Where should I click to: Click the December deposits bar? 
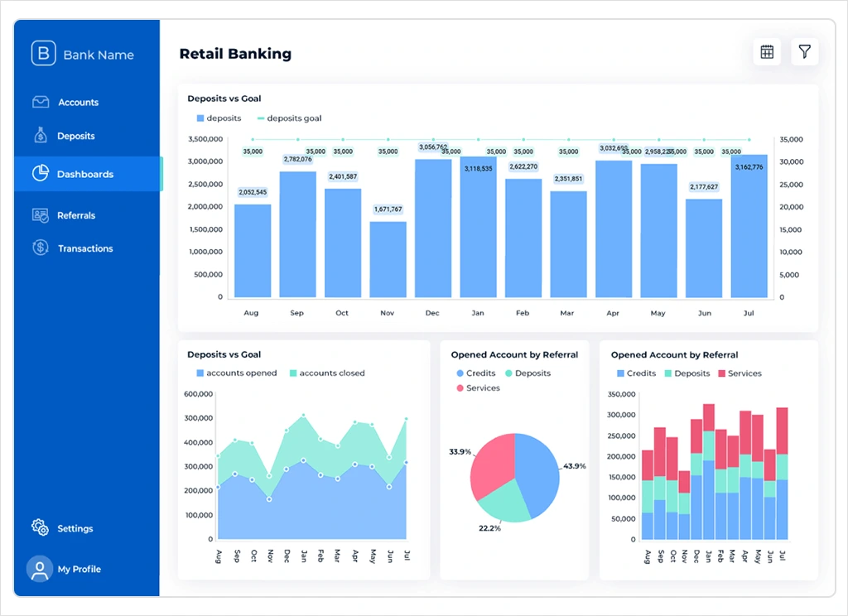433,228
